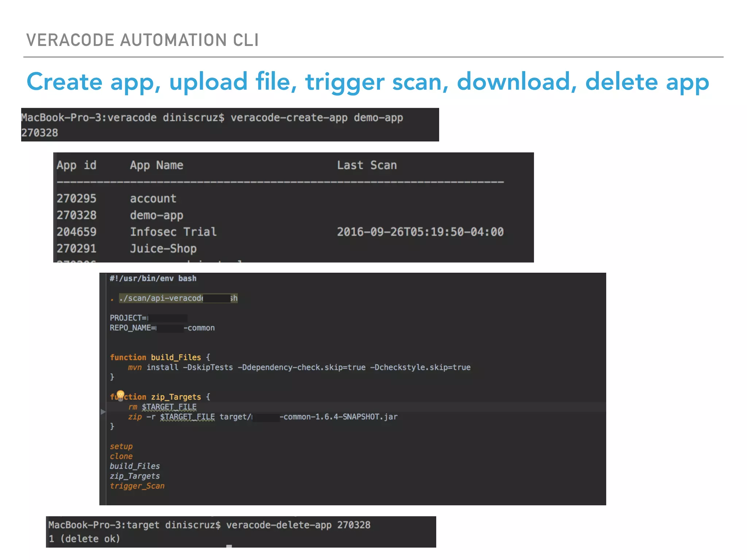Viewport: 747px width, 560px height.
Task: Click the gutter arrow beside the rm line
Action: point(103,412)
